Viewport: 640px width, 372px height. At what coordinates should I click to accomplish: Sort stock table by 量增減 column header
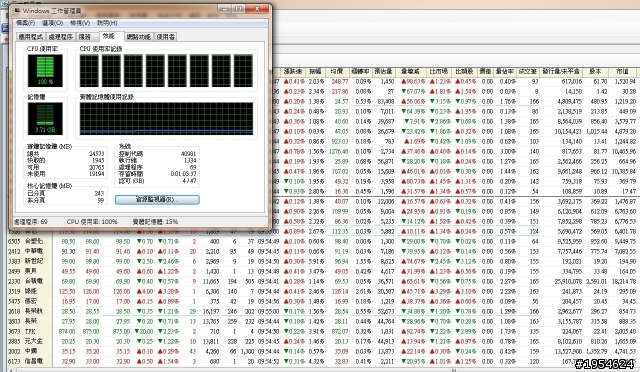[x=410, y=71]
